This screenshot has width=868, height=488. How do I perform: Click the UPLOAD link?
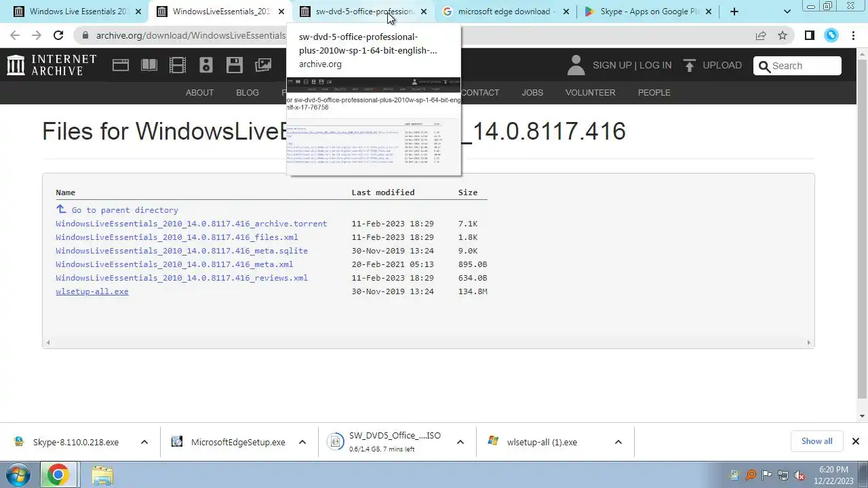coord(722,65)
